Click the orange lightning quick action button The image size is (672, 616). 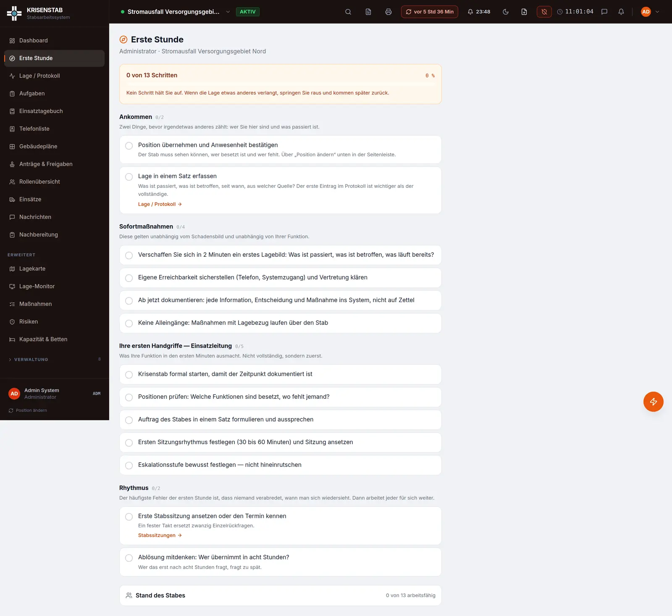[x=654, y=402]
